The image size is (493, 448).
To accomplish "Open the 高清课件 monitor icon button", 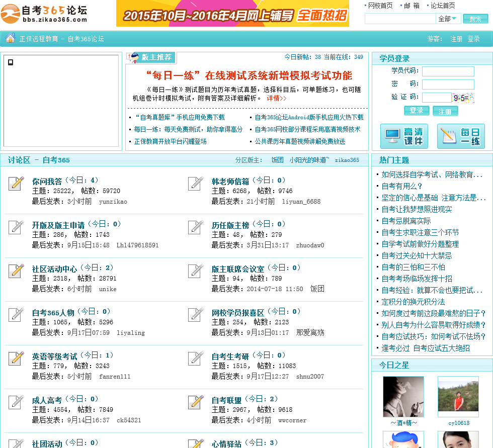I will click(x=404, y=136).
